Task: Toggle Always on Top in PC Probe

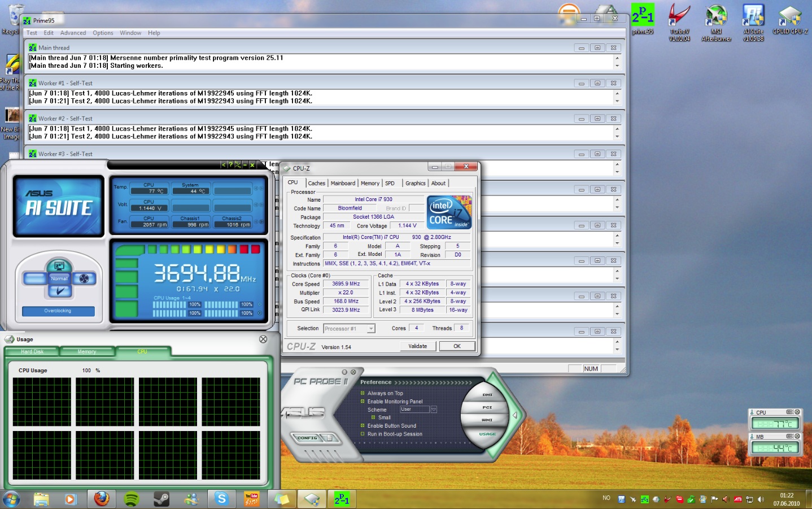Action: 363,393
